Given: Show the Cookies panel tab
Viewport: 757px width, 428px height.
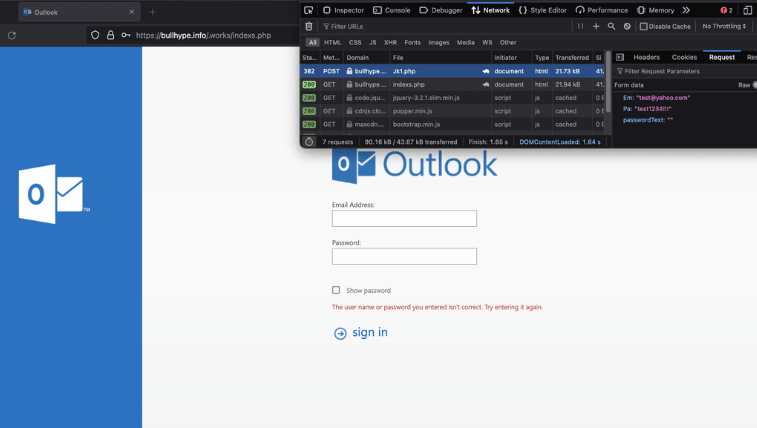Looking at the screenshot, I should coord(684,57).
